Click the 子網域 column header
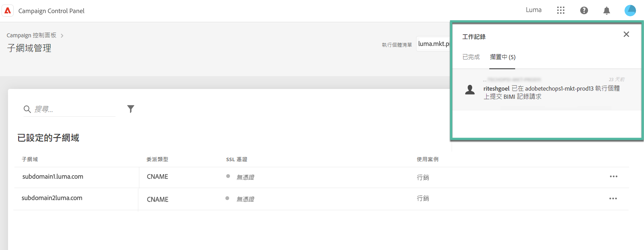 tap(30, 159)
